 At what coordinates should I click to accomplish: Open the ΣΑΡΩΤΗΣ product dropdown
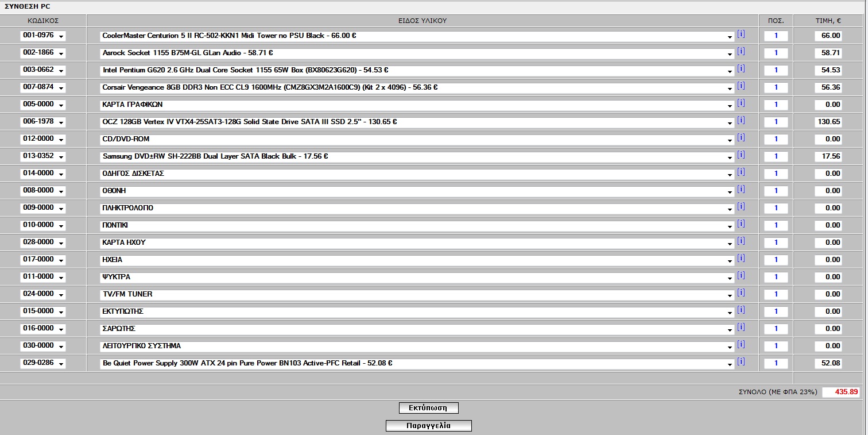pyautogui.click(x=417, y=329)
